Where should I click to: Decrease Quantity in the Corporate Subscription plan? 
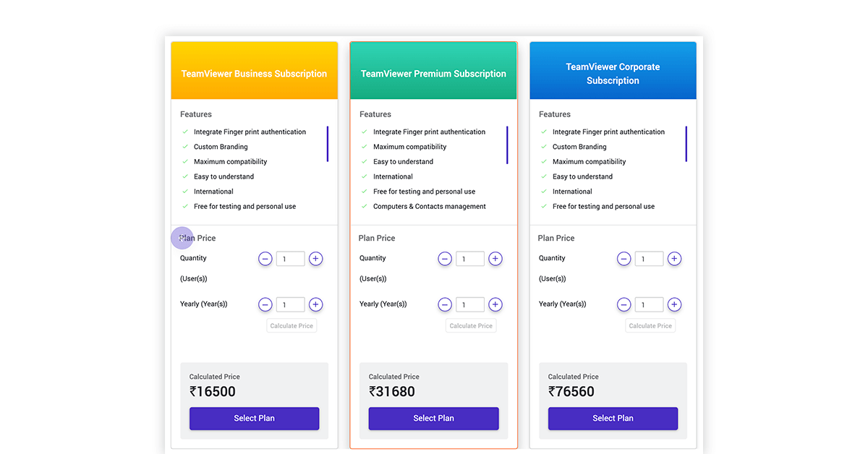[x=624, y=259]
